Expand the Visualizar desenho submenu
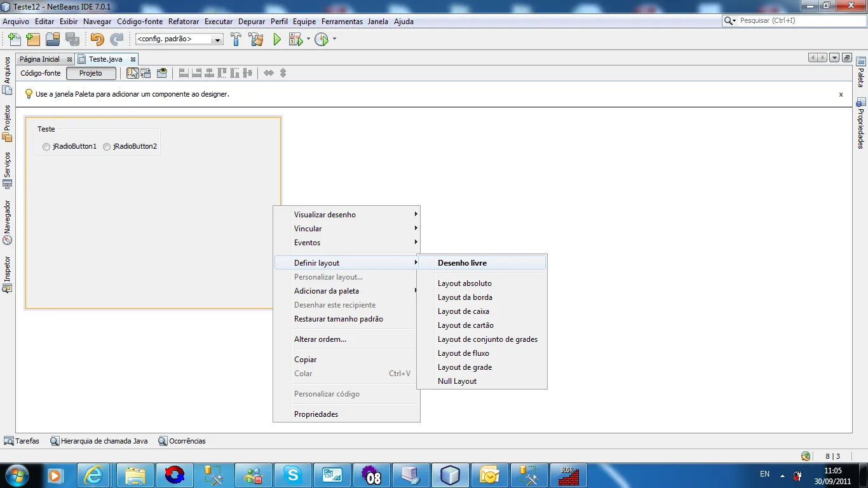 (x=347, y=215)
